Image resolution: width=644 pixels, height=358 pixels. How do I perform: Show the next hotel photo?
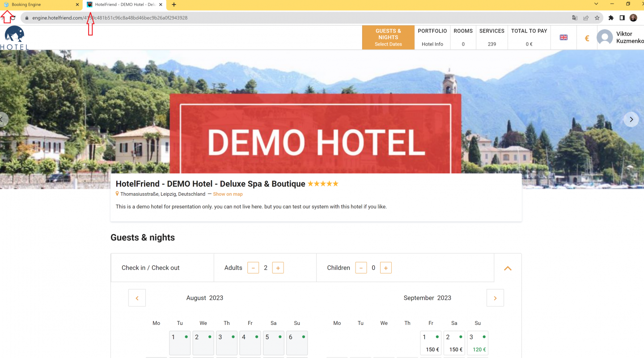[x=631, y=119]
